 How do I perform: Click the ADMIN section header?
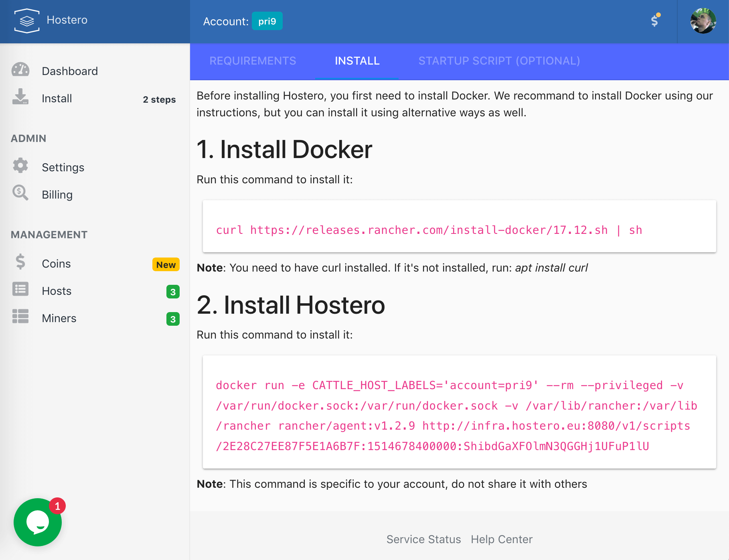click(28, 138)
